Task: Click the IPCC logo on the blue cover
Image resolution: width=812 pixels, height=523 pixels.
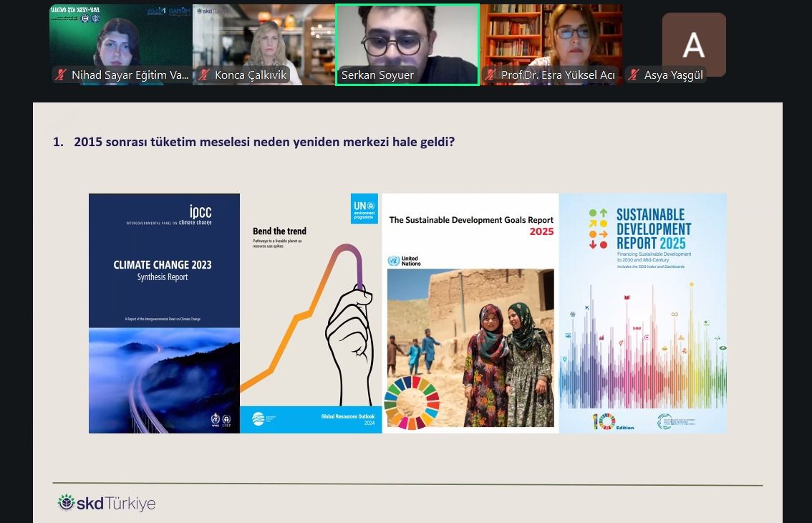Action: pos(200,212)
